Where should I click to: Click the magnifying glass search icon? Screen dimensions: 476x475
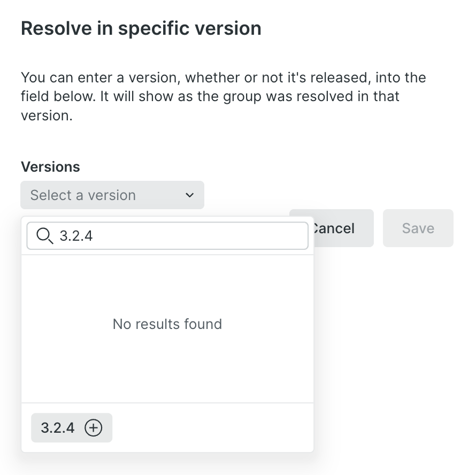44,235
